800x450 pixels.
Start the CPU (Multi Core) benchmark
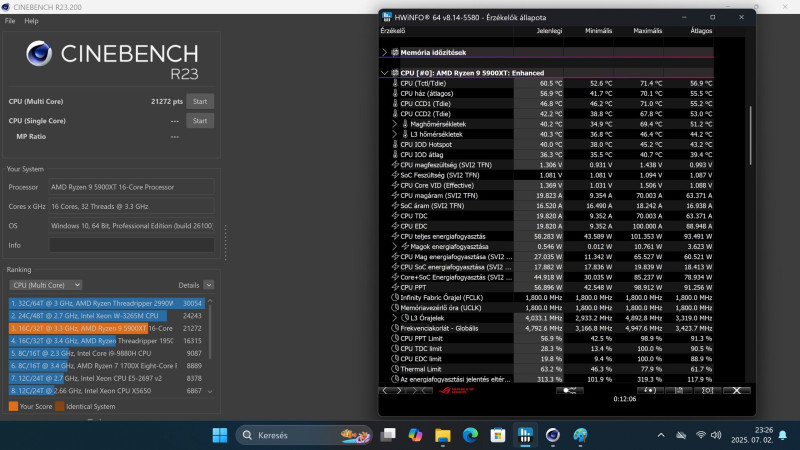click(200, 102)
